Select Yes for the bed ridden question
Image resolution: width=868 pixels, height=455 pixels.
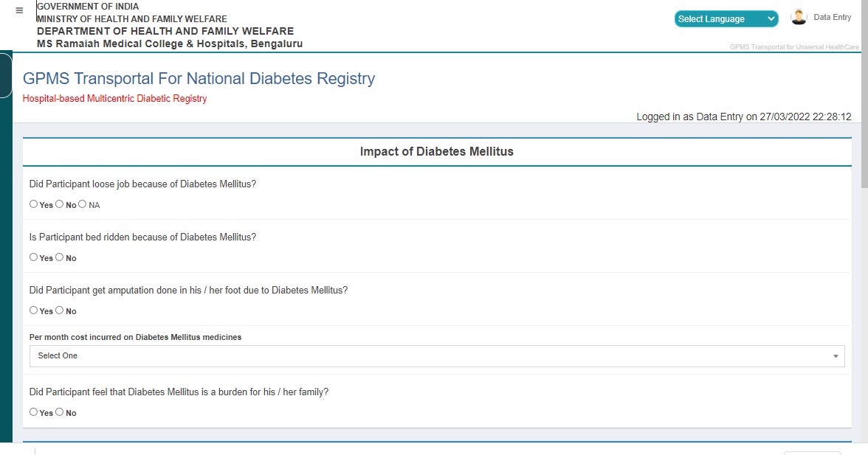click(x=33, y=257)
